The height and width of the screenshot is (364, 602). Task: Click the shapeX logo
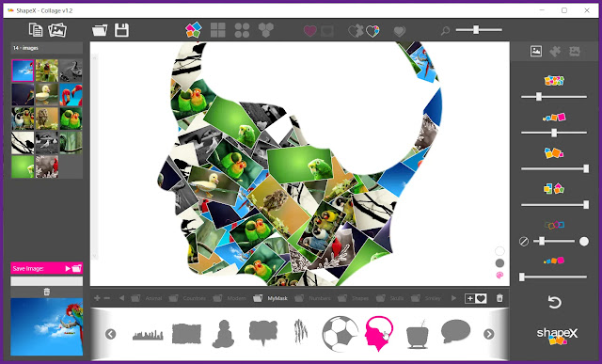(x=557, y=336)
